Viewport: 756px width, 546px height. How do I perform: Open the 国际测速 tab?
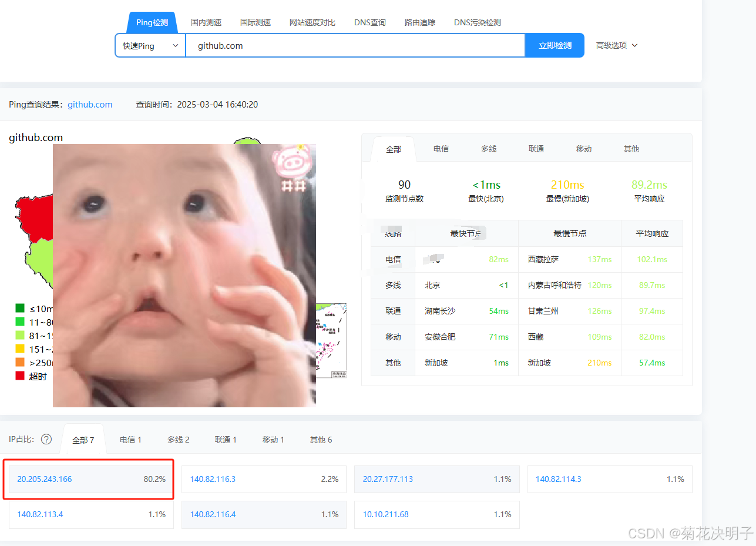pos(256,22)
